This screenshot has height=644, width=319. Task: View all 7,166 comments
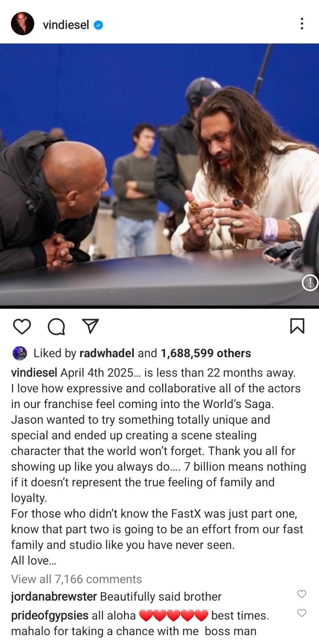pos(76,579)
